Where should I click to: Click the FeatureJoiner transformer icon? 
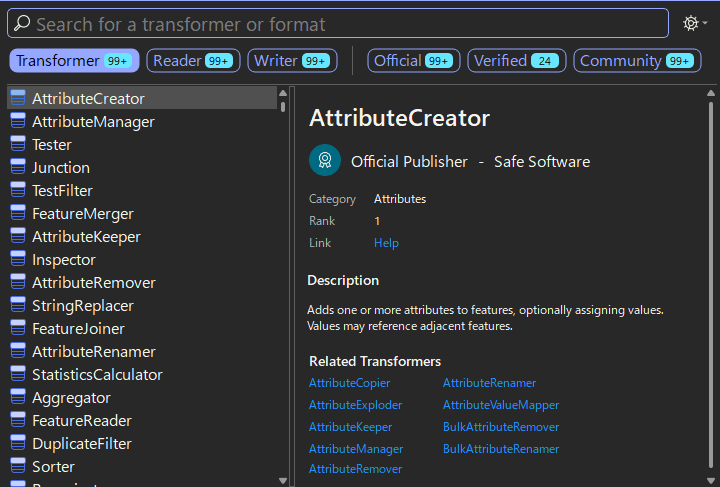click(18, 328)
